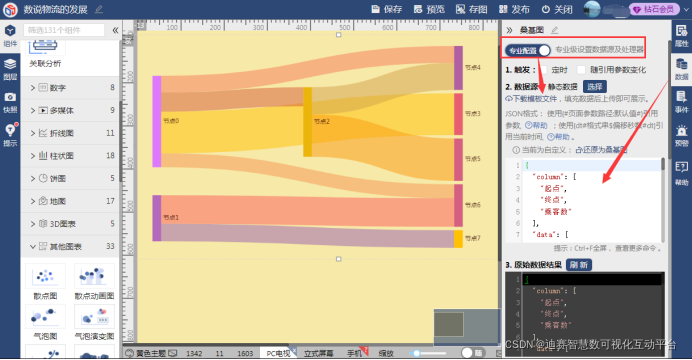This screenshot has height=360, width=692.
Task: Open the 提示 tips sidebar tab
Action: 10,135
